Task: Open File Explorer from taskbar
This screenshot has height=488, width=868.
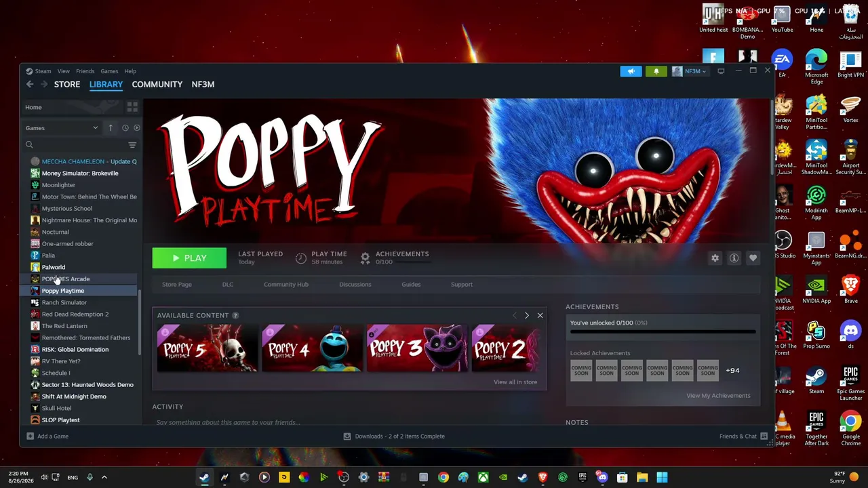Action: coord(642,477)
